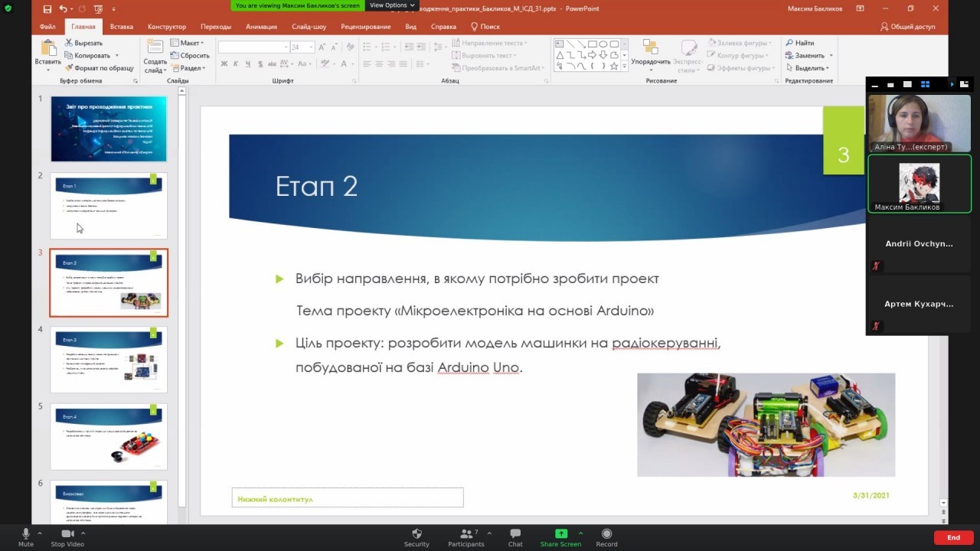Mute microphone in Zoom toolbar

pos(26,537)
